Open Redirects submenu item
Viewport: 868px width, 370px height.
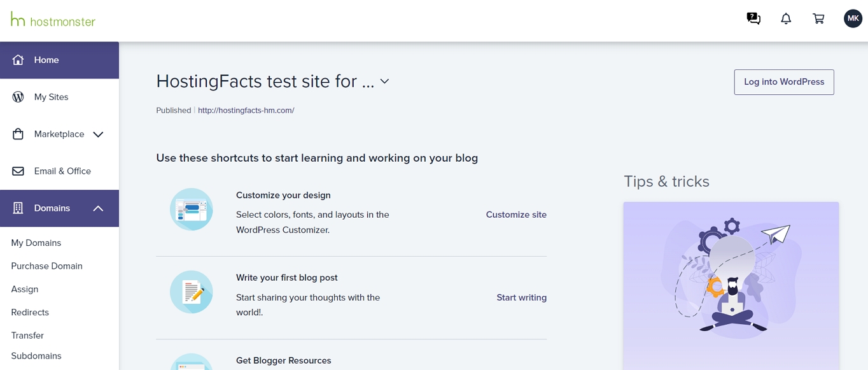[x=30, y=312]
